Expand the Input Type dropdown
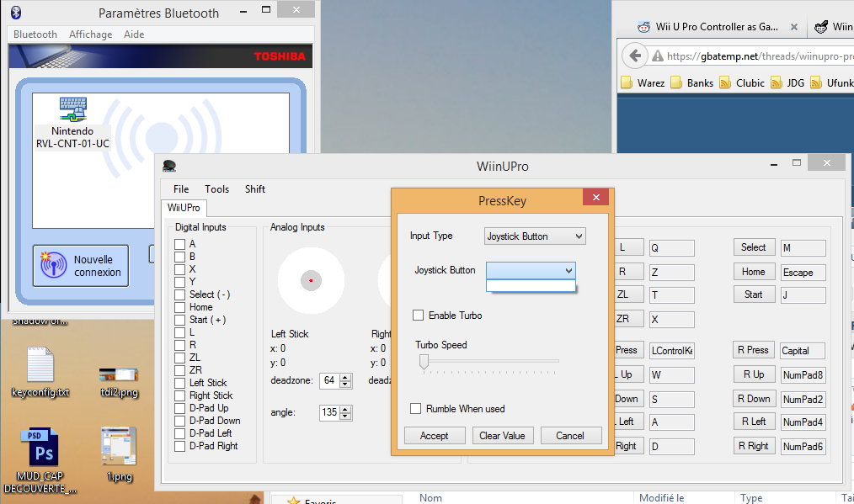This screenshot has height=504, width=854. 535,236
